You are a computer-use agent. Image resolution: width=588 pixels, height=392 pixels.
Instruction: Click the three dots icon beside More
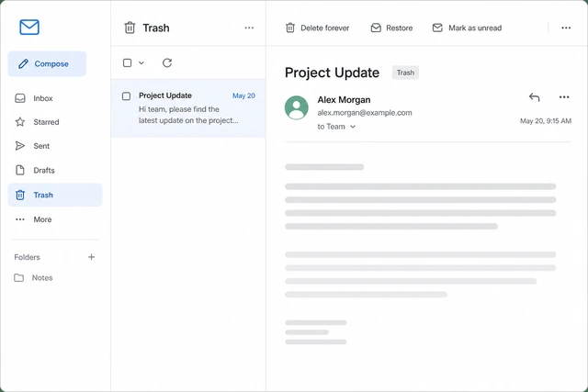pos(20,219)
